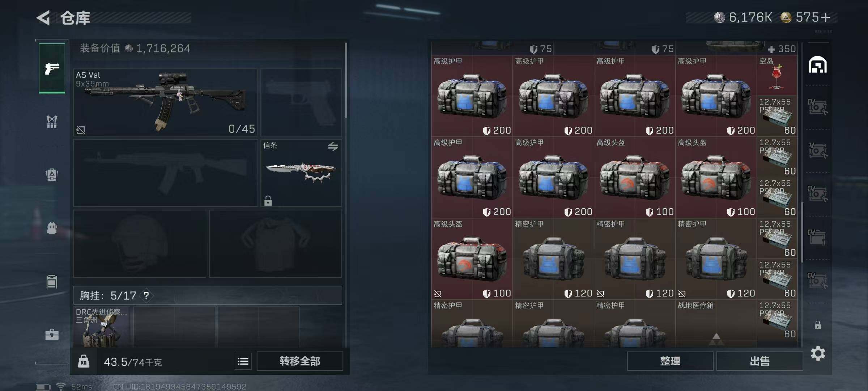868x391 pixels.
Task: Toggle the lock on the 信条 knife slot
Action: coord(268,200)
